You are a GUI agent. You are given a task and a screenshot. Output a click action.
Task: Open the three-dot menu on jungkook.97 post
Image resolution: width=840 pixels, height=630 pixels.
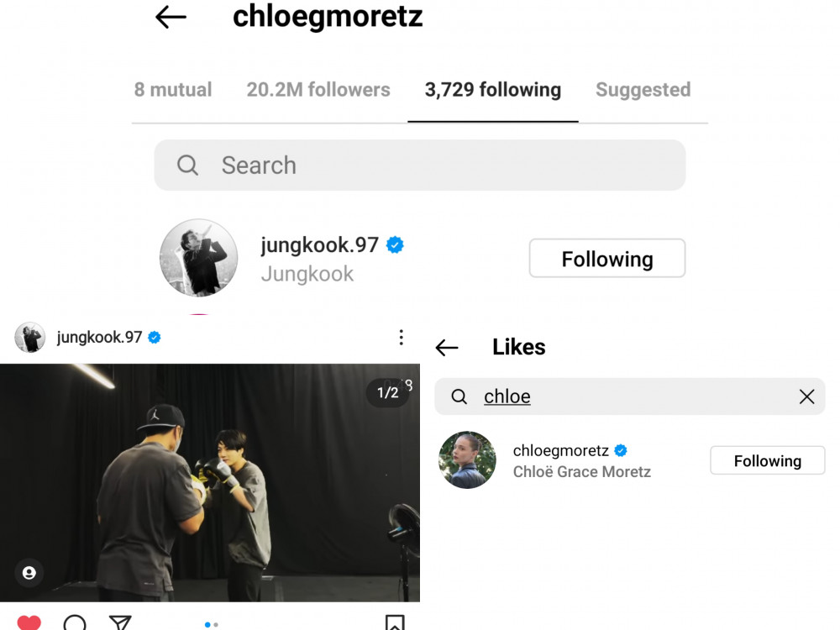tap(402, 337)
